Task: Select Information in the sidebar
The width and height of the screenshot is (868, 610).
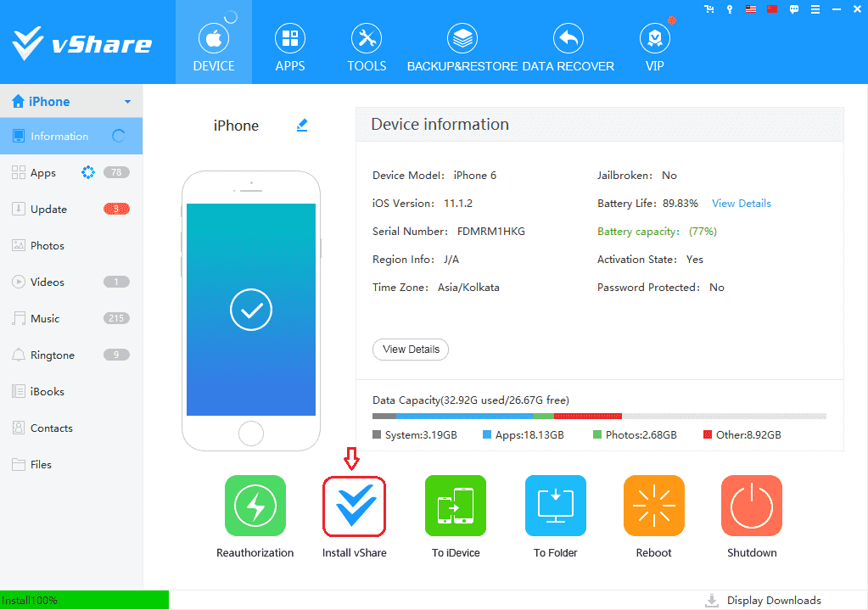Action: pyautogui.click(x=71, y=137)
